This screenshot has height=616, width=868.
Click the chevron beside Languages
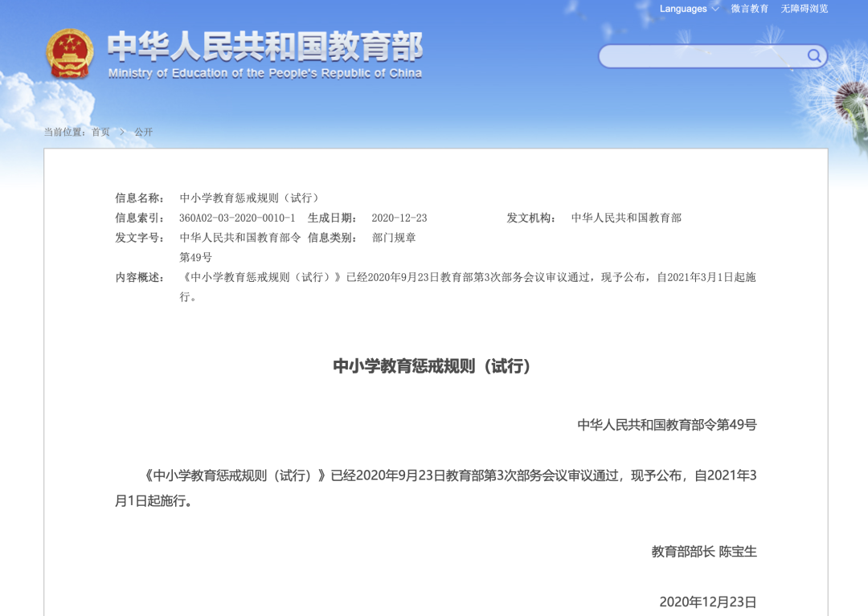click(715, 9)
